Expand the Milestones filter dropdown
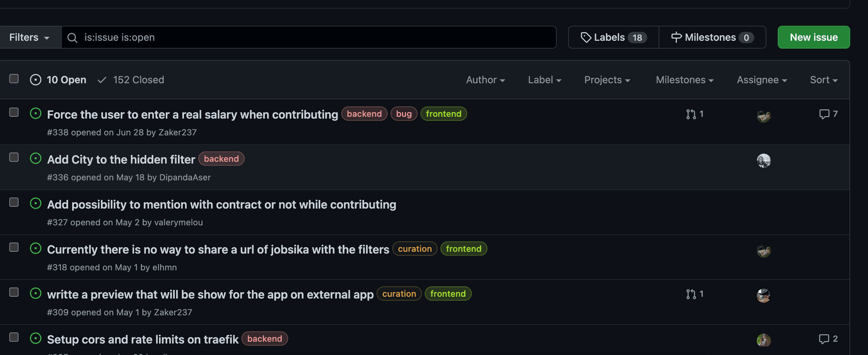Image resolution: width=868 pixels, height=355 pixels. coord(685,80)
